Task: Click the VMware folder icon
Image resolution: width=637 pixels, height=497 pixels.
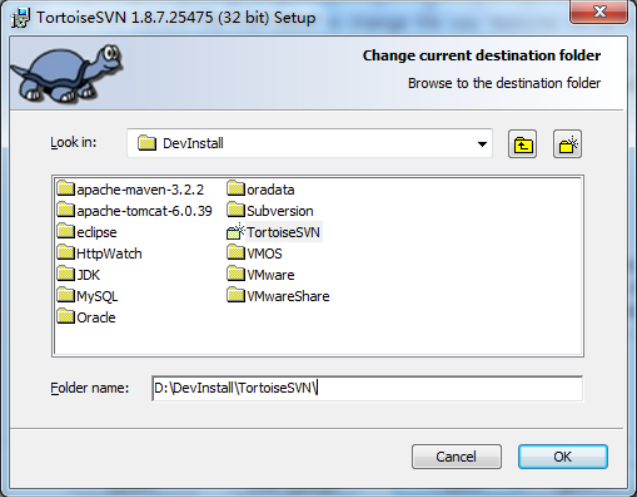Action: pos(236,274)
